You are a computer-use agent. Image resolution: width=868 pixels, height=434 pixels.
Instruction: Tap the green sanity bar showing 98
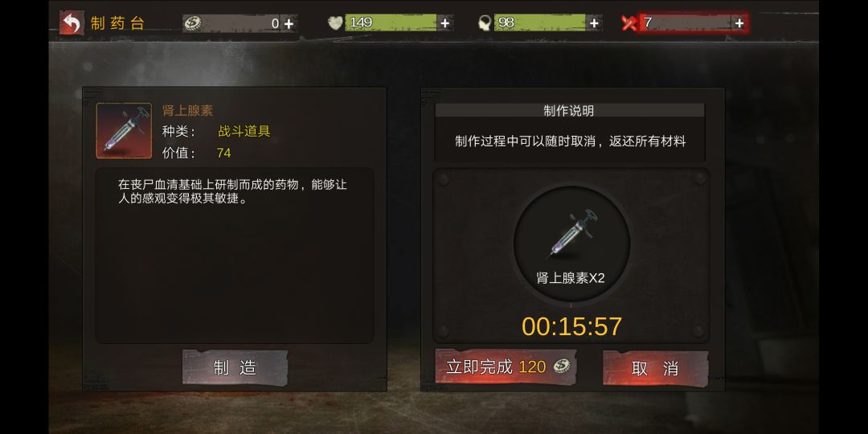coord(540,23)
